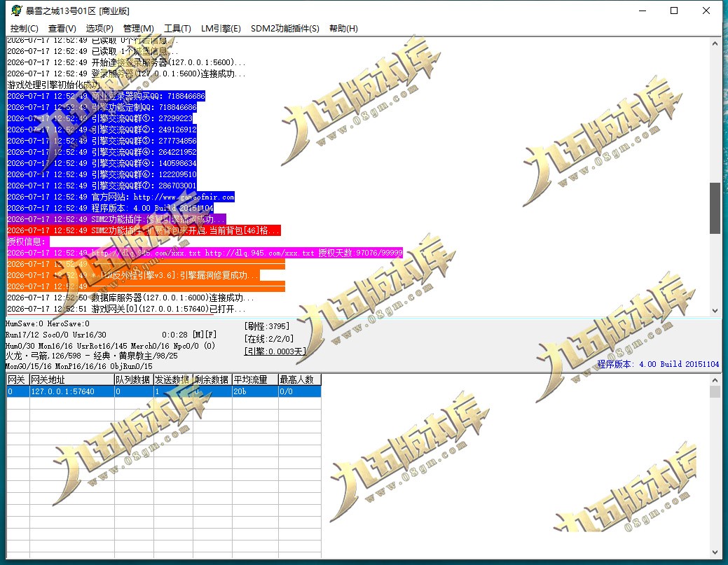The image size is (728, 565).
Task: Click the [引擎:0.0003天] status label
Action: point(275,351)
